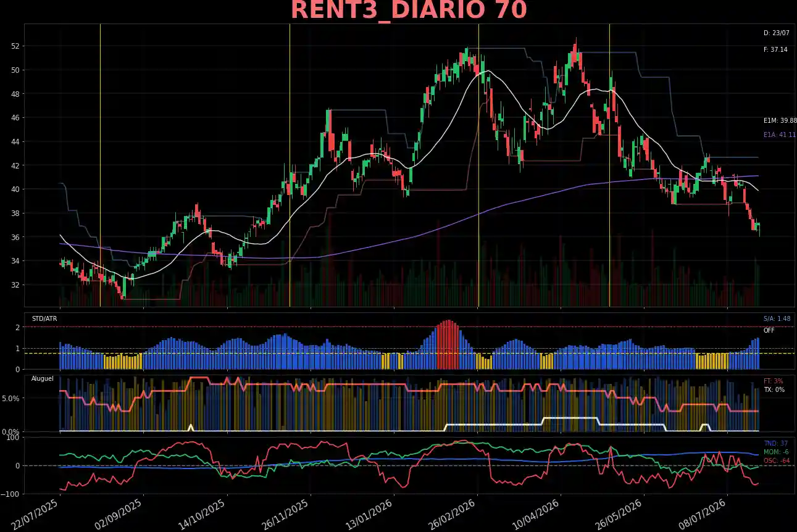Click the 38 price axis label
Image resolution: width=797 pixels, height=532 pixels.
pos(15,214)
